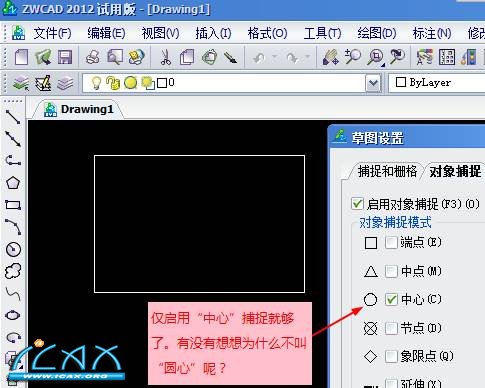Click the Zoom Realtime magnifier icon
Viewport: 485px width, 388px height.
tap(353, 57)
